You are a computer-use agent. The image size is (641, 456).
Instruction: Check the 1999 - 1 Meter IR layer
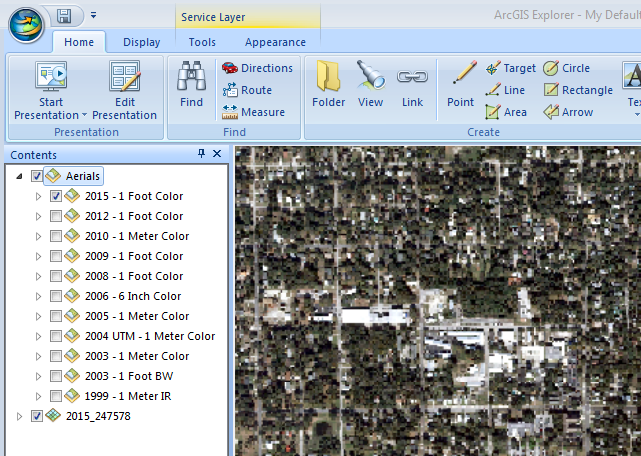[x=56, y=396]
